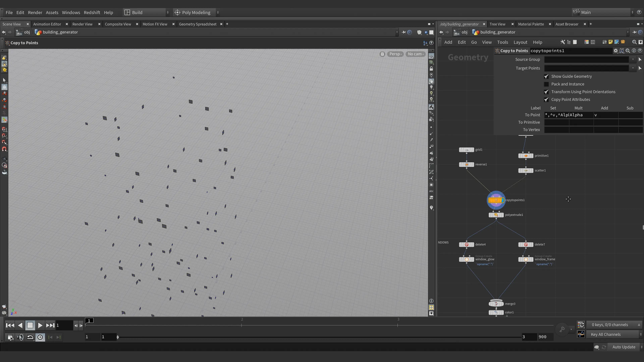
Task: Click the range slider handle on playbar
Action: tap(118, 337)
